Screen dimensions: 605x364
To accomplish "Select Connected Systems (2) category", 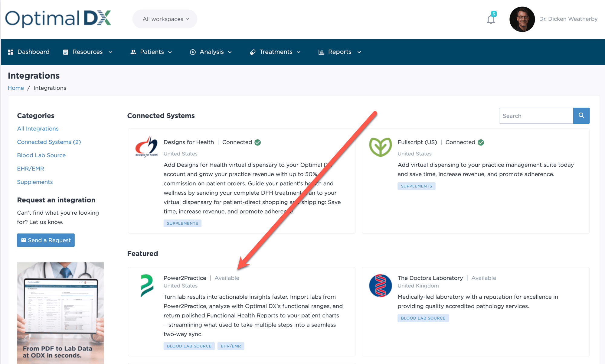I will 49,142.
